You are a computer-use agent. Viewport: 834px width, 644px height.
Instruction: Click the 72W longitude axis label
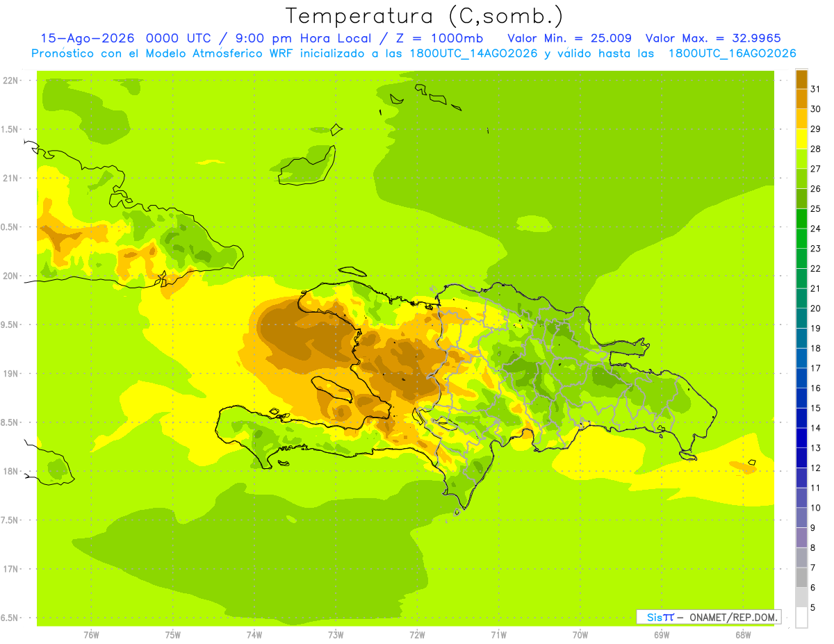click(417, 635)
